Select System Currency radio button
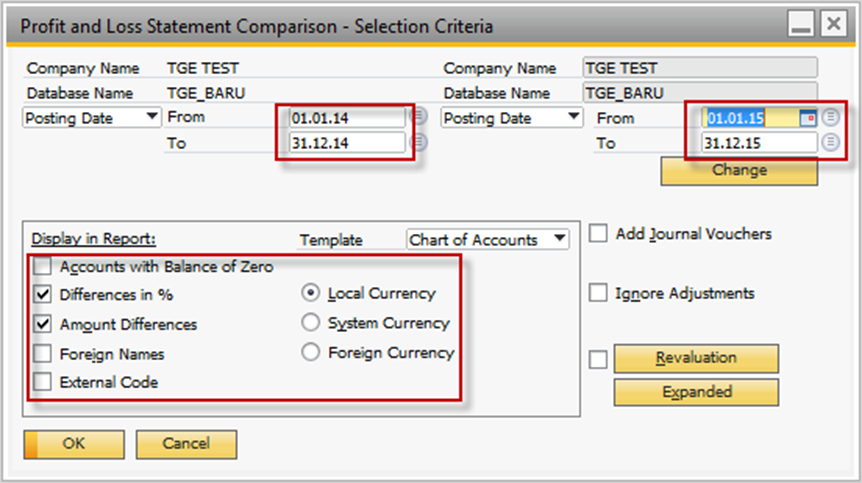 311,323
